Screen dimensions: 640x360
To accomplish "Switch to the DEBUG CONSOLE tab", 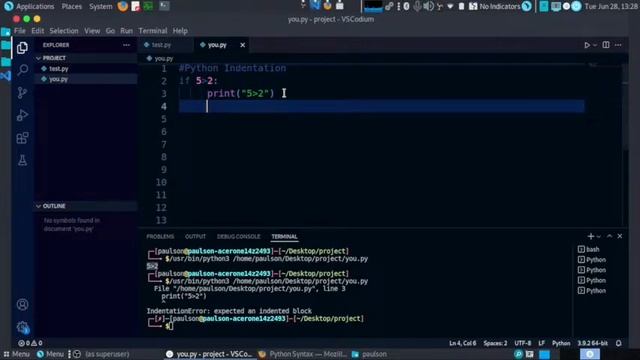I will 238,236.
